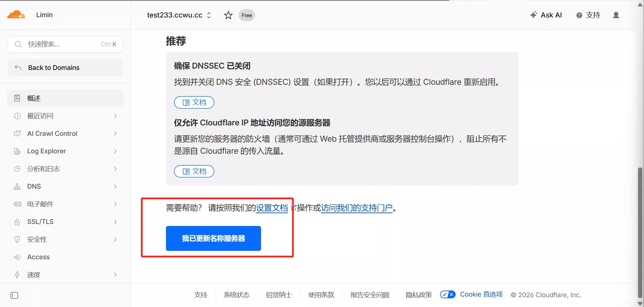
Task: Click Back to Domains button
Action: (x=65, y=68)
